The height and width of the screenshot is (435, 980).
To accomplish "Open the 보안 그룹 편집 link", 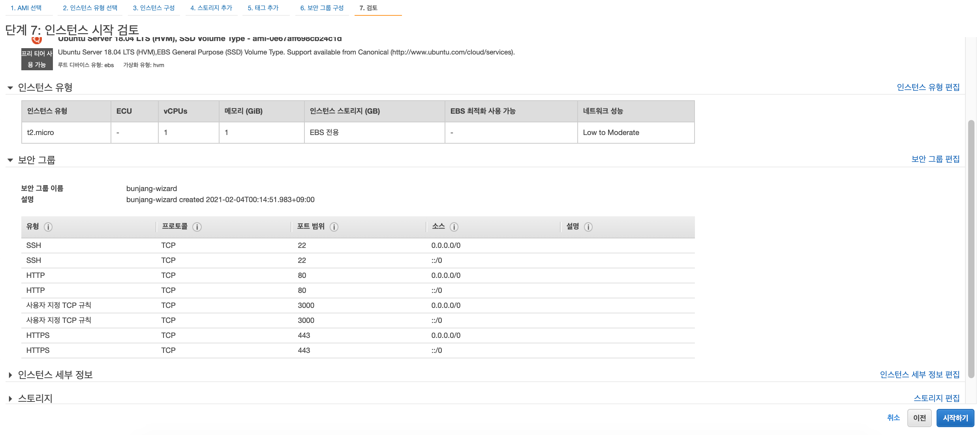I will pyautogui.click(x=935, y=159).
